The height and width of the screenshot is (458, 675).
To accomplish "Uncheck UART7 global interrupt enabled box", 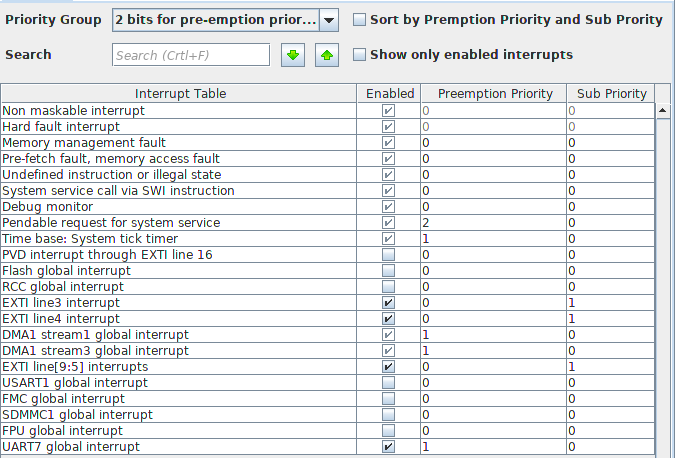I will tap(388, 446).
